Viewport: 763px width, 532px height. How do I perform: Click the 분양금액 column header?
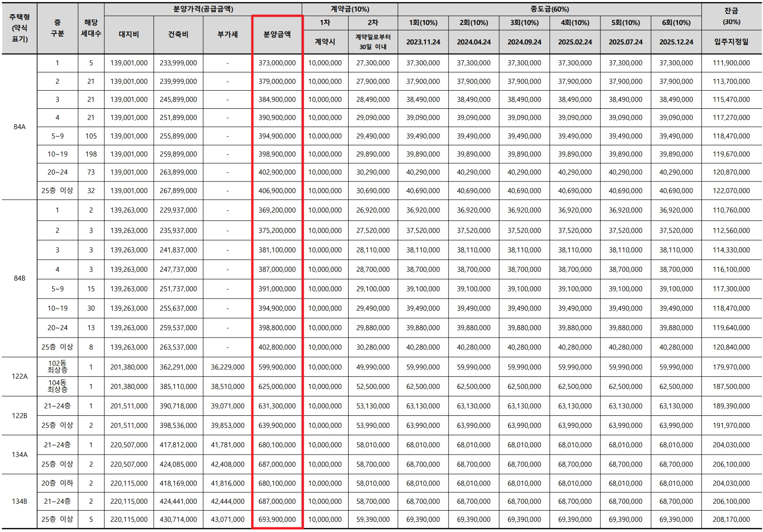coord(277,35)
